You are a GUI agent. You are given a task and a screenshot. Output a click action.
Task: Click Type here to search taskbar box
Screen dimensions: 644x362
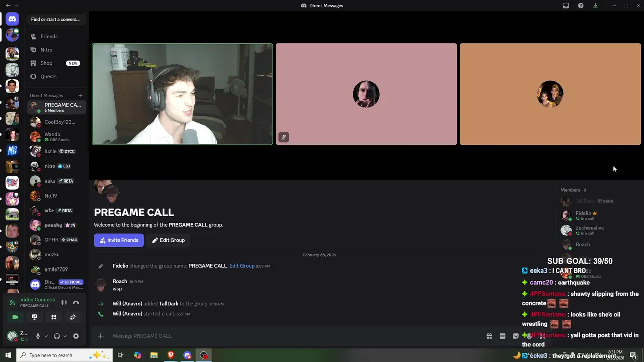[64, 355]
